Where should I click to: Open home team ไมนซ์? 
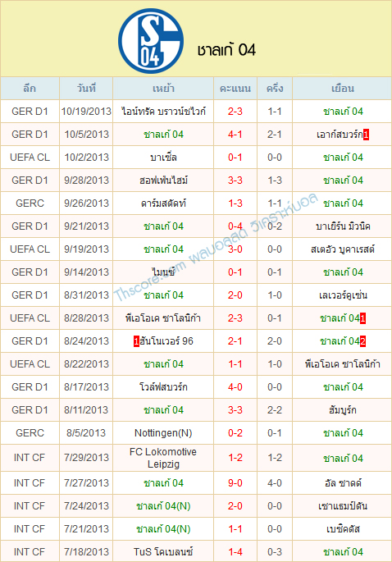pos(163,272)
